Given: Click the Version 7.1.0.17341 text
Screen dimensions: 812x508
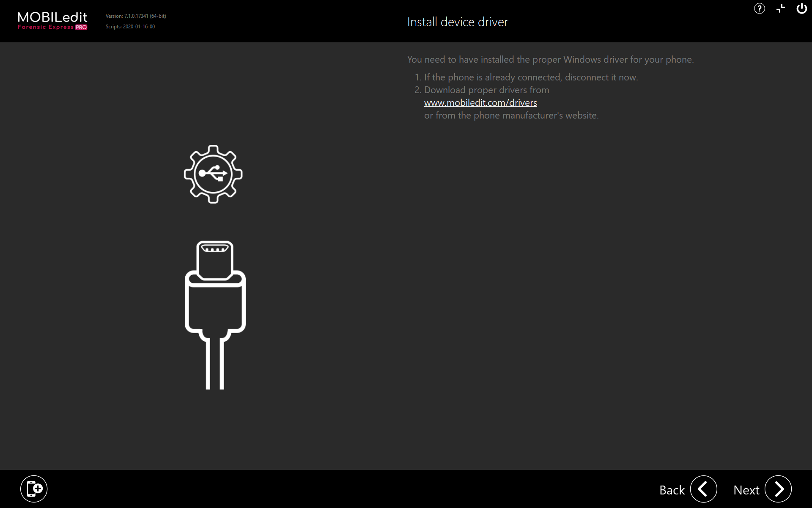Looking at the screenshot, I should click(x=136, y=16).
